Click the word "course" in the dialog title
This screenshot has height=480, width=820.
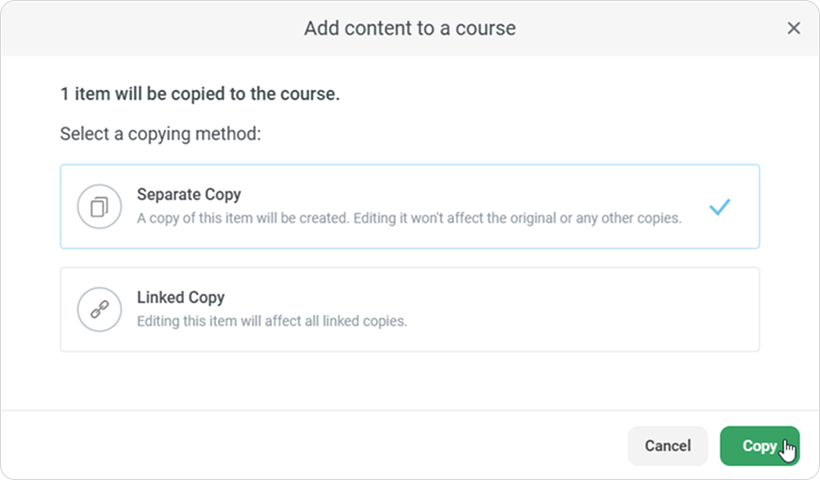[485, 28]
